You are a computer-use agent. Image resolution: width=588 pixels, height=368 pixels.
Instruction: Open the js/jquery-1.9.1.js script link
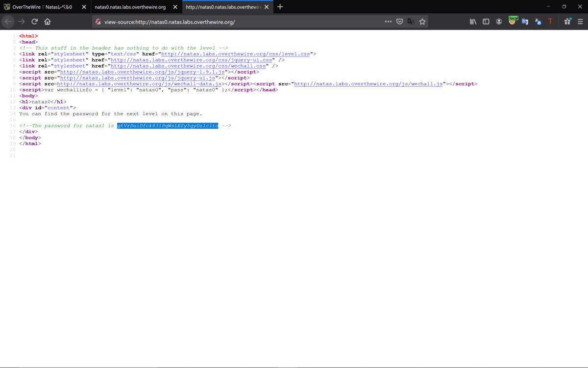pos(142,72)
